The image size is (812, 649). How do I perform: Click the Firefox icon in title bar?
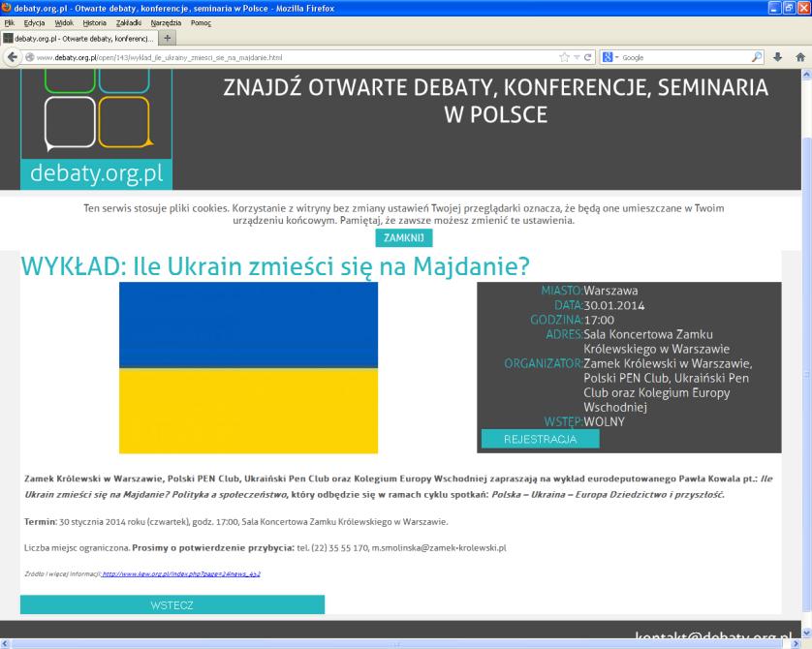[x=6, y=8]
